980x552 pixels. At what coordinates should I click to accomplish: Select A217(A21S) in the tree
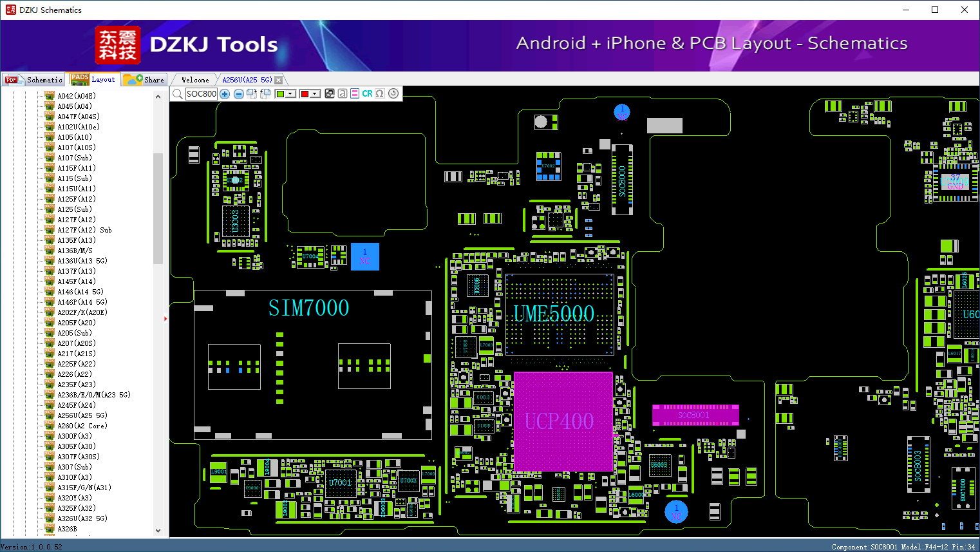click(77, 354)
